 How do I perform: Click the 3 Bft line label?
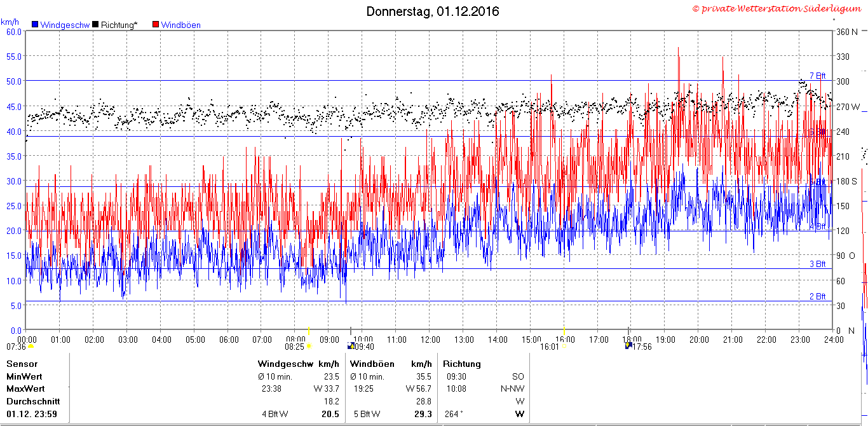point(817,264)
